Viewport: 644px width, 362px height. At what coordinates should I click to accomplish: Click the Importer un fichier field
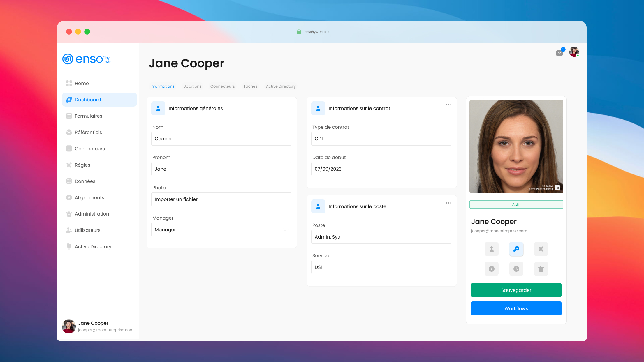point(221,199)
